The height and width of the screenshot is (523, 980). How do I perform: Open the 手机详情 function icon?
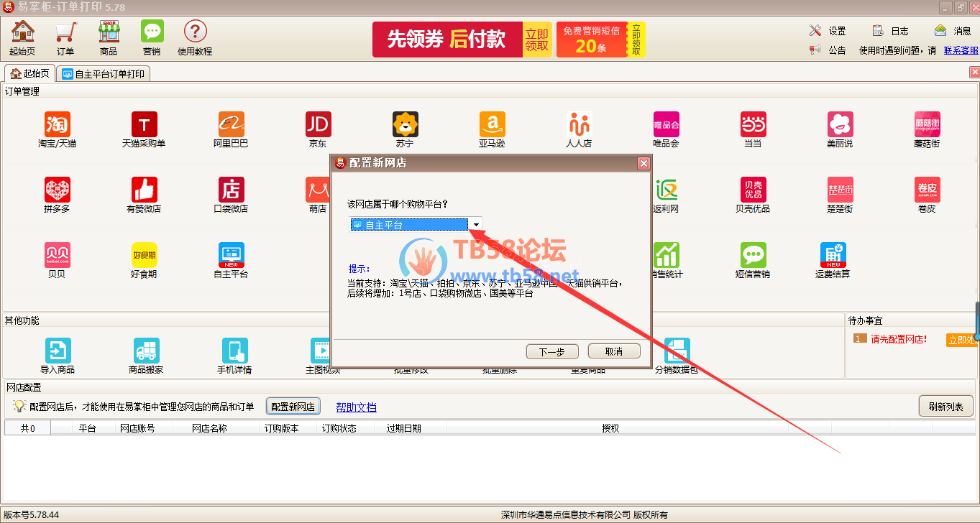(234, 351)
